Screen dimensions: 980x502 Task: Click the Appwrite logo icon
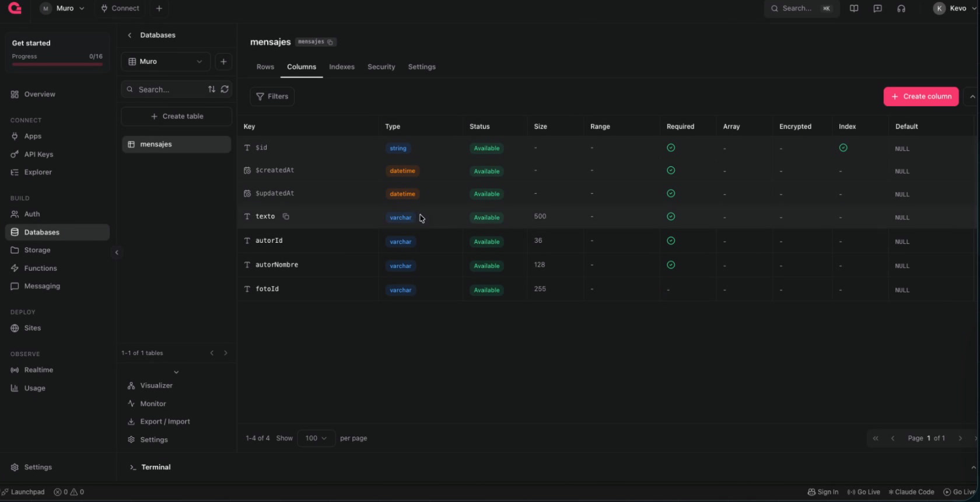point(15,8)
